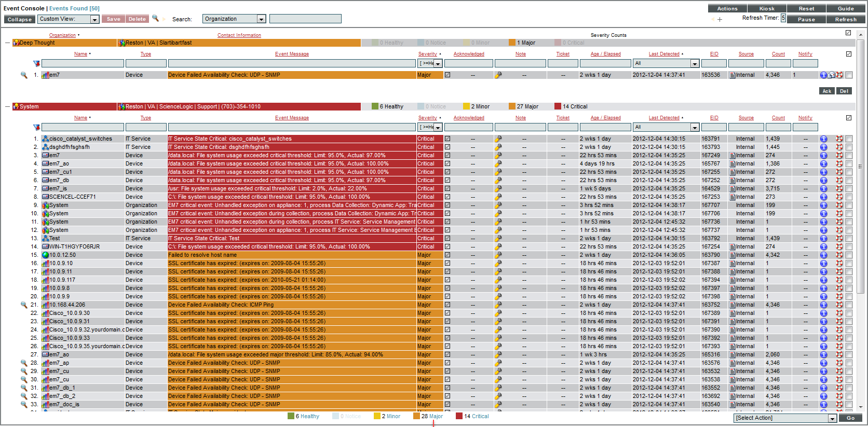This screenshot has height=427, width=868.
Task: Open the wrench note icon for cisco_catalyst_switches event
Action: tap(498, 139)
